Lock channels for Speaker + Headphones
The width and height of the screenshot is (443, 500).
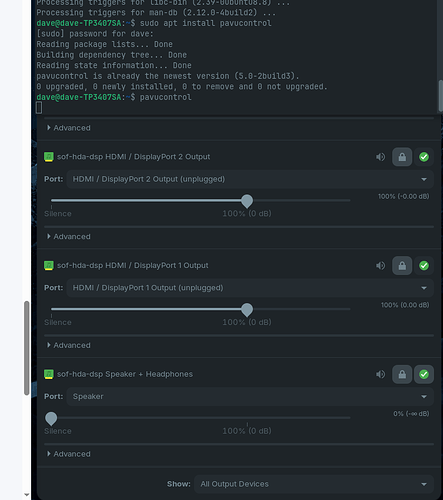402,374
